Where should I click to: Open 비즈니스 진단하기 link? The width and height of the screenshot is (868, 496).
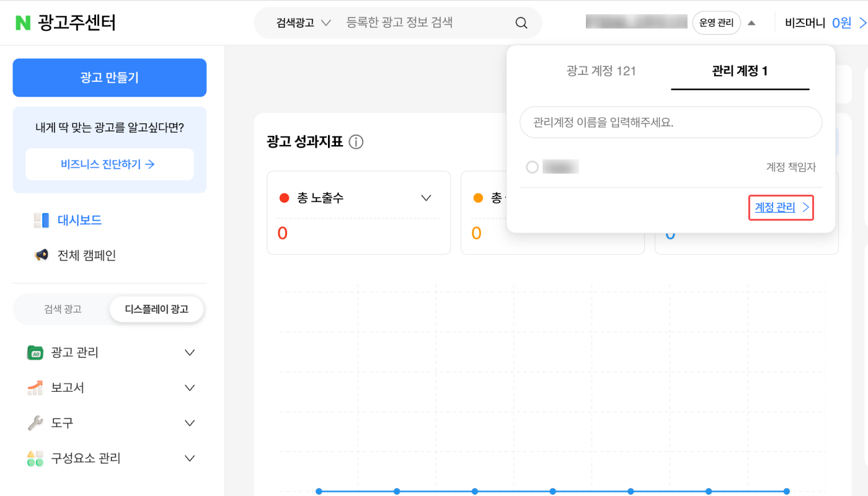tap(110, 164)
